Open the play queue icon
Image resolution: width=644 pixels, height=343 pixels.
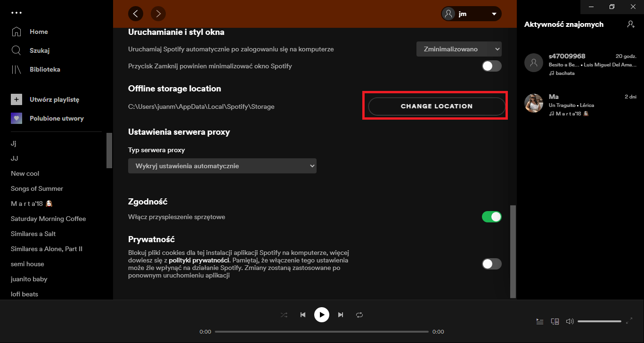(x=540, y=321)
